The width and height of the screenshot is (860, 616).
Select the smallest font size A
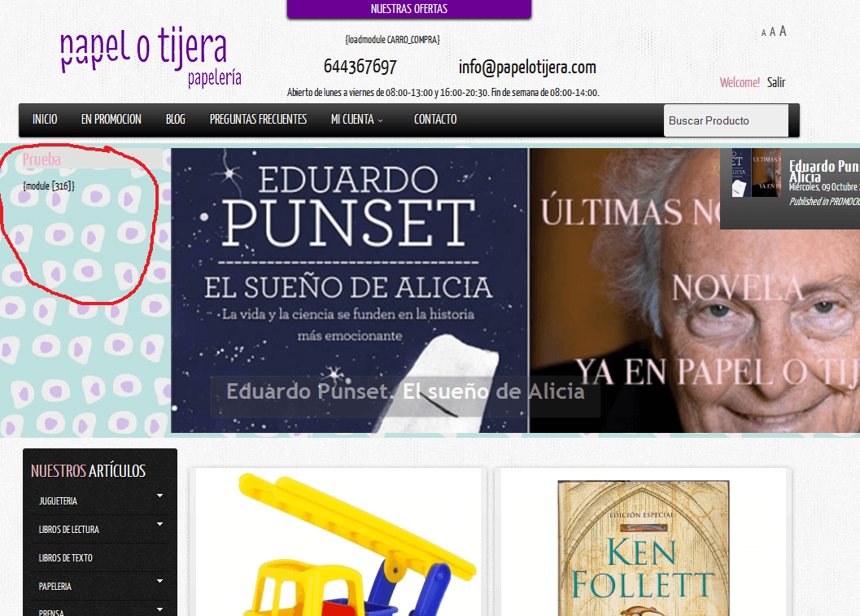click(763, 33)
